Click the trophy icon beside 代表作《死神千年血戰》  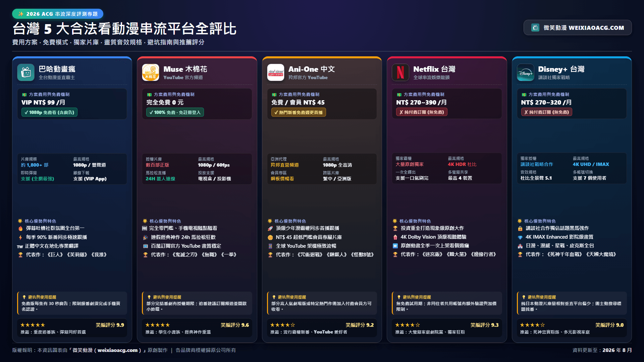tap(520, 254)
